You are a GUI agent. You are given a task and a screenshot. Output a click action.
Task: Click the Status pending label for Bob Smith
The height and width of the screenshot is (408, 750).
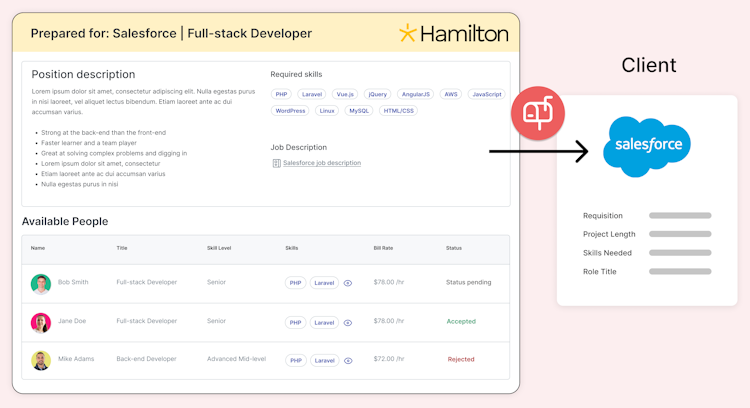pyautogui.click(x=468, y=282)
